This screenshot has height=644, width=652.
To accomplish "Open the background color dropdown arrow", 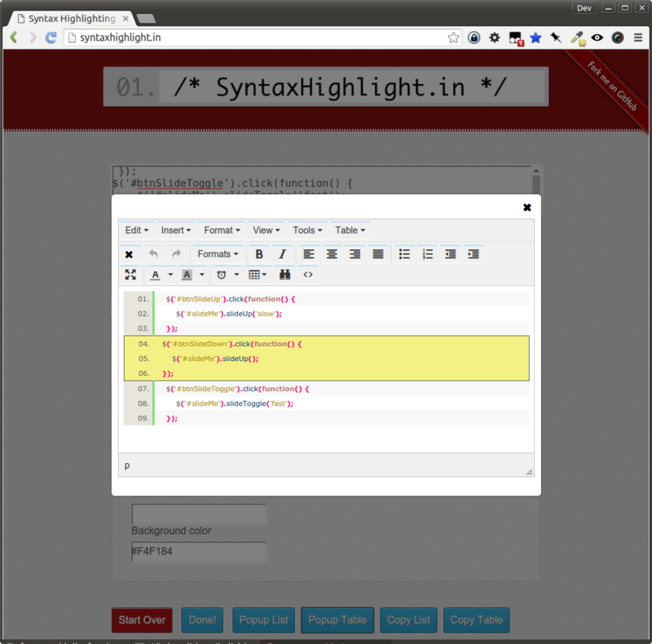I will 201,275.
